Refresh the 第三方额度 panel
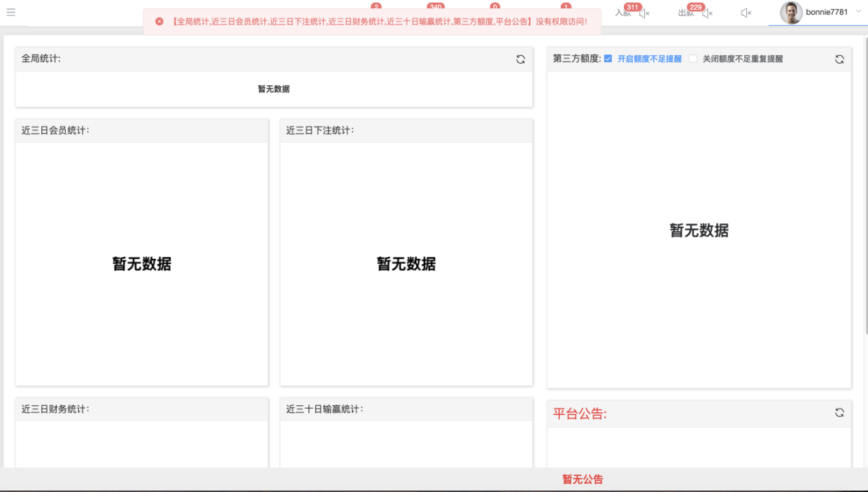The height and width of the screenshot is (492, 868). pos(839,59)
